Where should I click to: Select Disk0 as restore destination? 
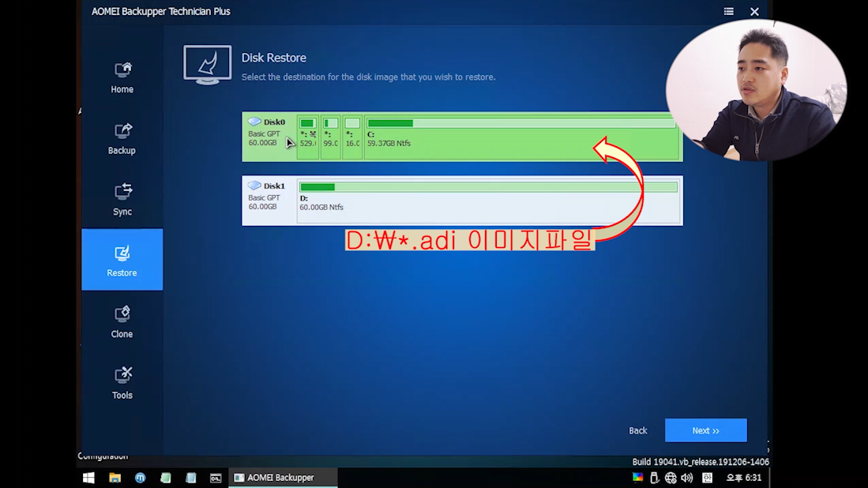(462, 137)
